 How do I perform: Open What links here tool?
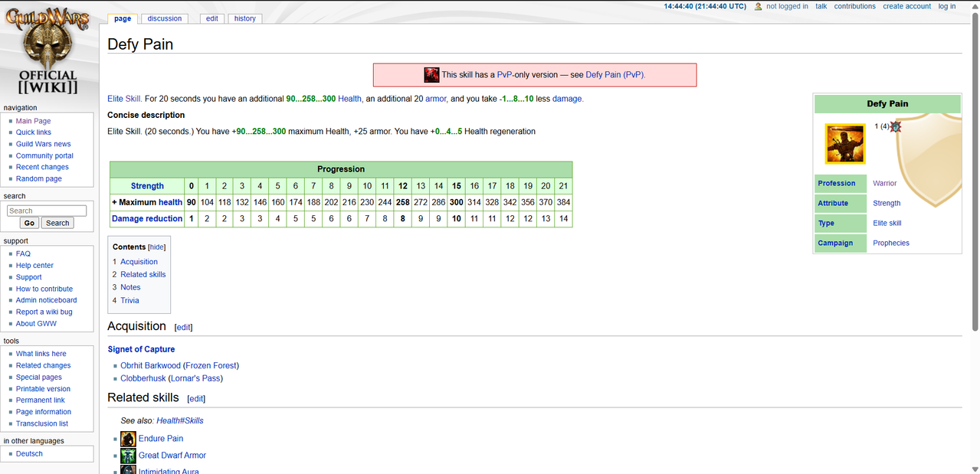(41, 354)
